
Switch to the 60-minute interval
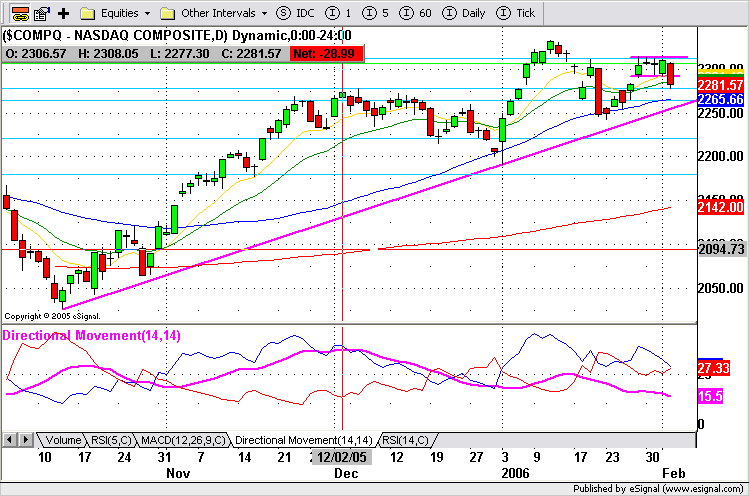click(415, 13)
